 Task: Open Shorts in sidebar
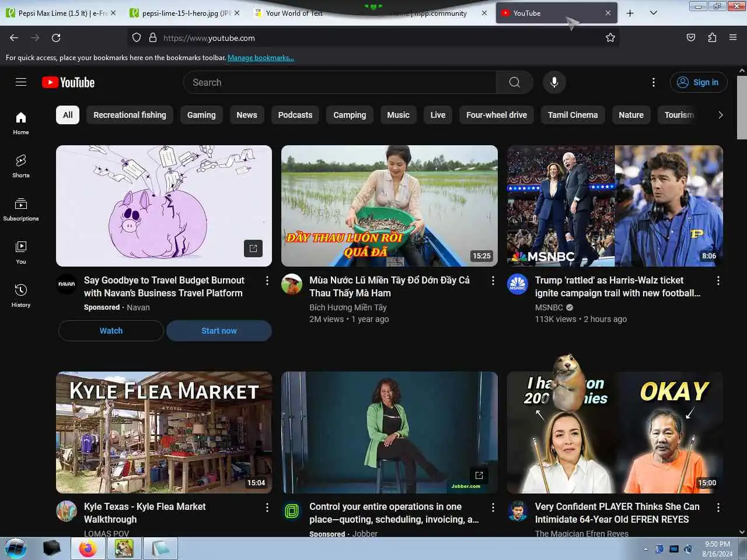pos(21,166)
